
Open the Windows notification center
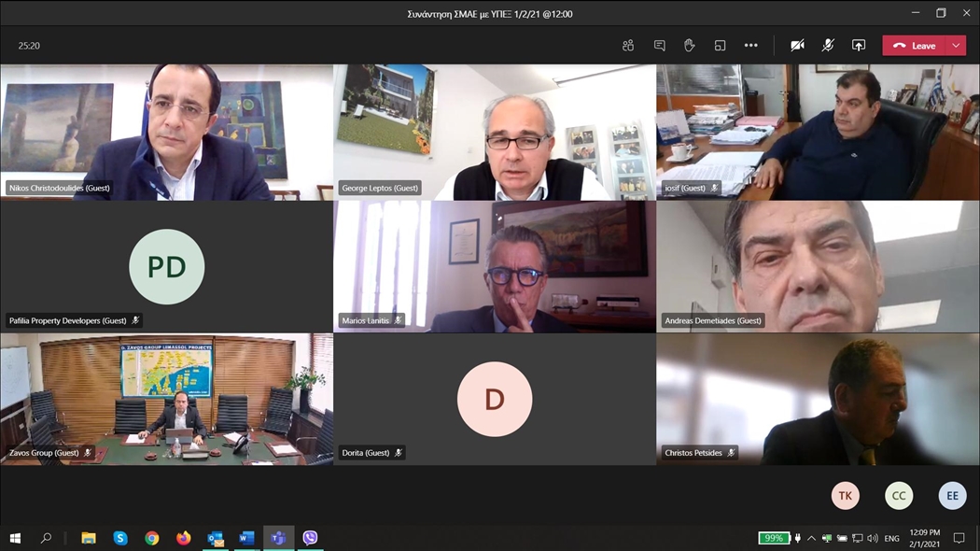(959, 538)
